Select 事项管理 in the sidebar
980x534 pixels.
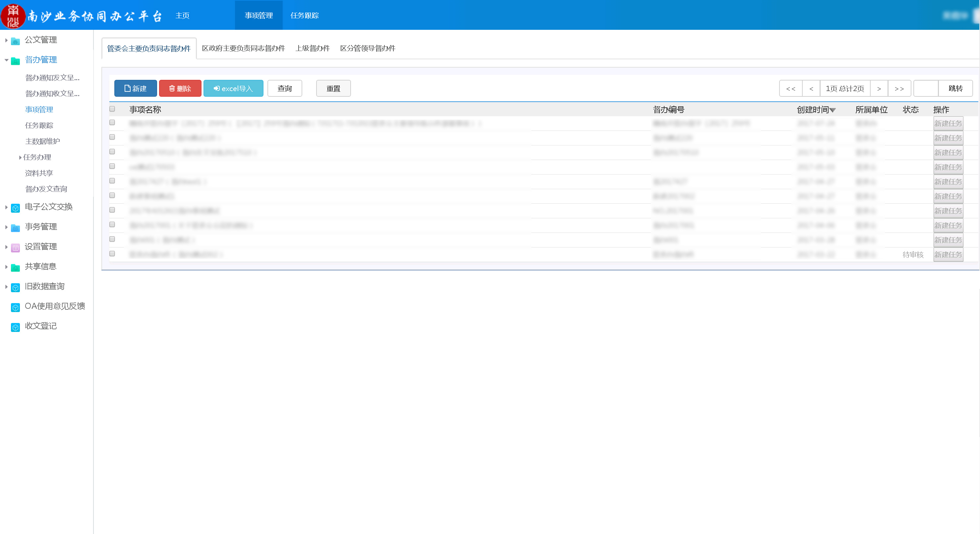click(x=39, y=110)
